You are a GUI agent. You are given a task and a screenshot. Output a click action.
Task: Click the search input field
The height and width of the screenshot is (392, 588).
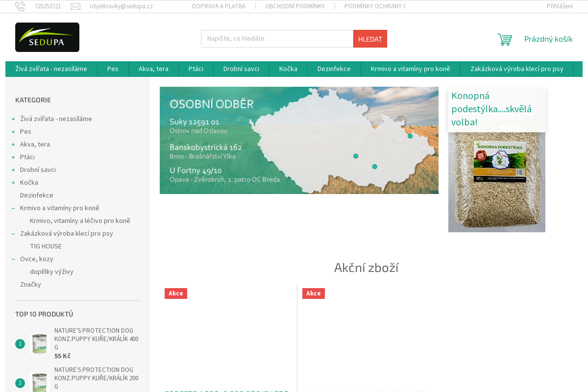(x=277, y=39)
